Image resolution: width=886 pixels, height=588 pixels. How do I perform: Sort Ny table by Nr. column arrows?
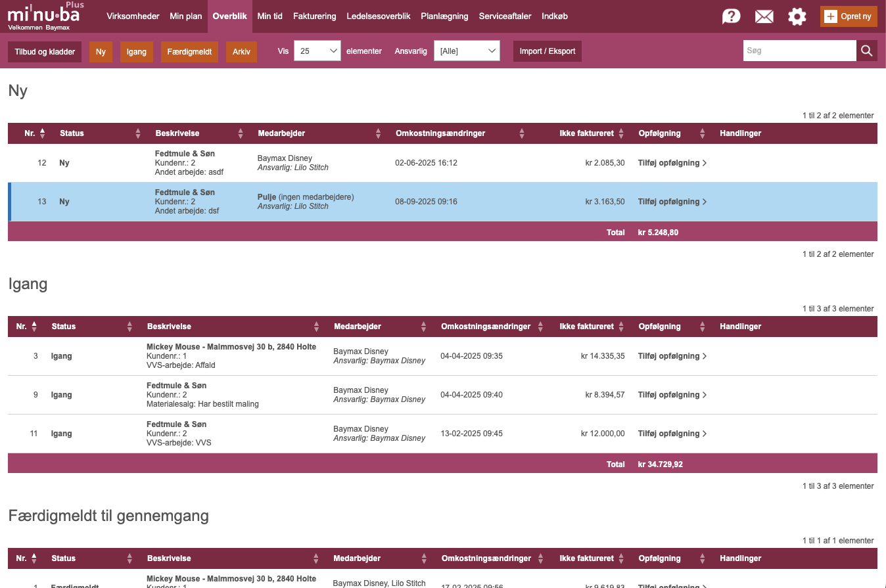[x=43, y=133]
